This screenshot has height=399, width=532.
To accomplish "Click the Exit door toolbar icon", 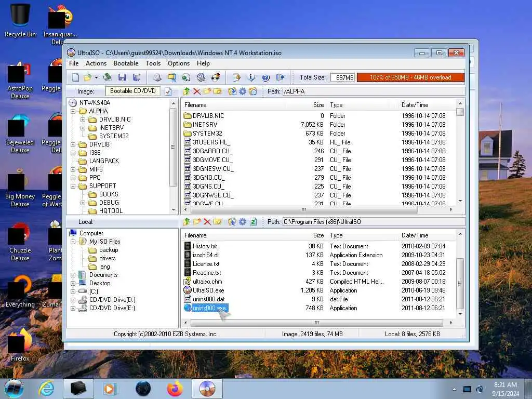I will coord(280,77).
